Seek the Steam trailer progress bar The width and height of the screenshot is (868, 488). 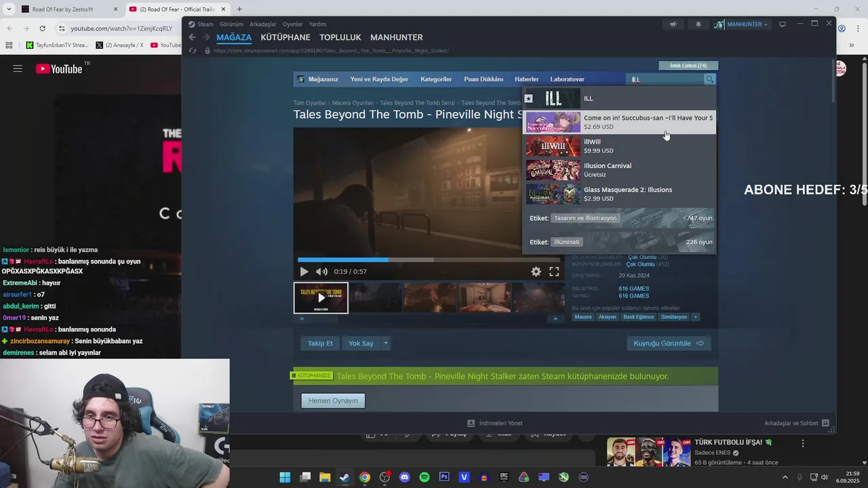point(429,260)
